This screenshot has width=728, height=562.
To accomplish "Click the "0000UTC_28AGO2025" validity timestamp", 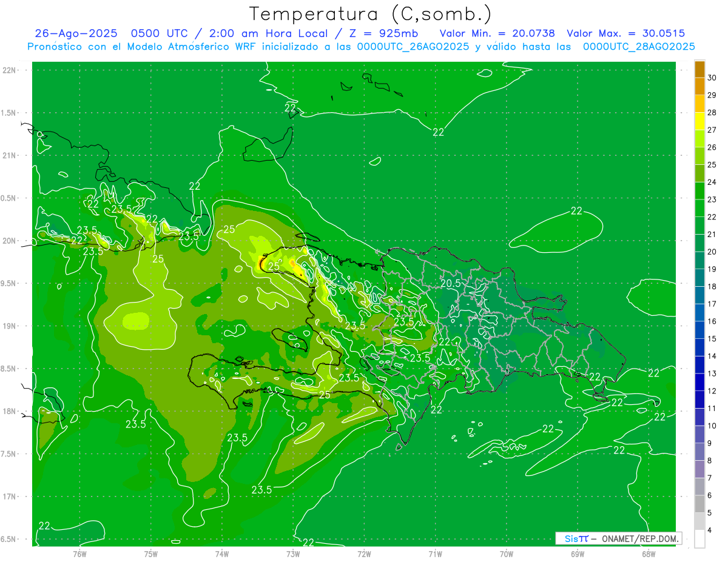I will (x=639, y=47).
